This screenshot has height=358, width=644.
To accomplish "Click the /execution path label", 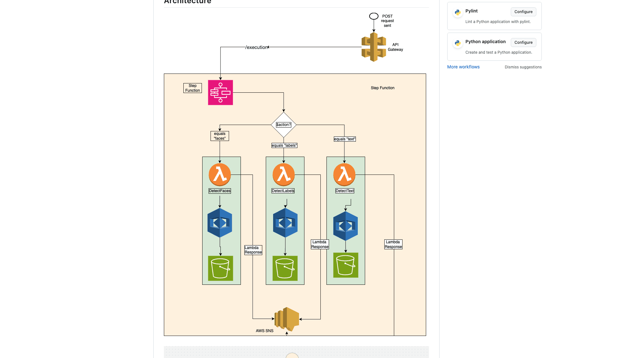I will pos(257,47).
